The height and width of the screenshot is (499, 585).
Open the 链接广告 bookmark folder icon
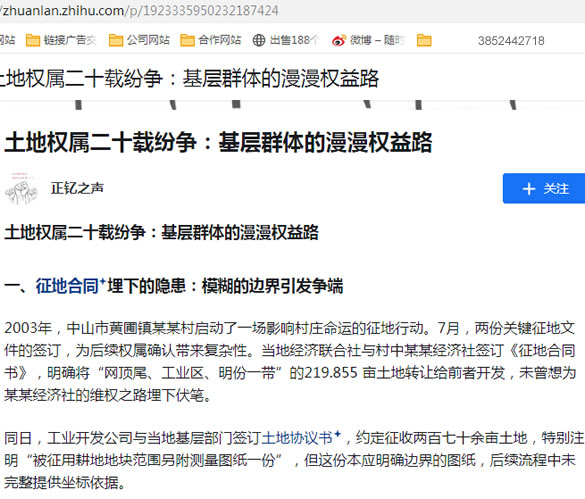pos(33,40)
